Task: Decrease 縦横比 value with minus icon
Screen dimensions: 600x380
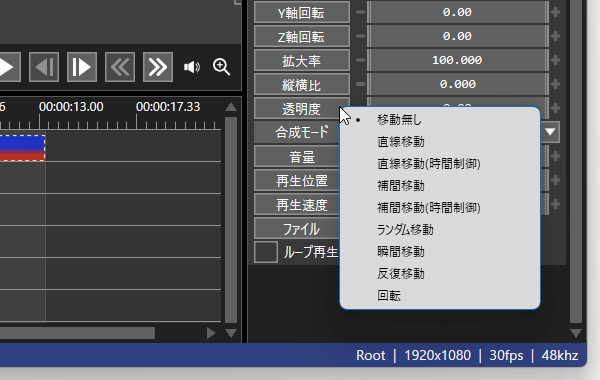Action: (360, 84)
